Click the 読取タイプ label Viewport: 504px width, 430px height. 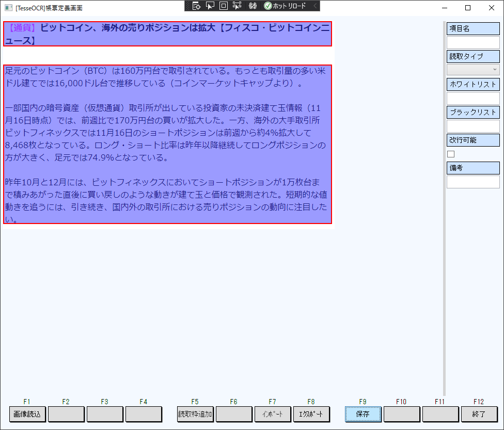[x=473, y=57]
